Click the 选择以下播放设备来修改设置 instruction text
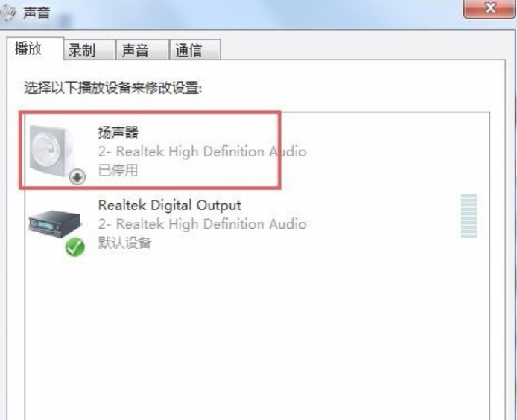The image size is (517, 420). pos(112,88)
